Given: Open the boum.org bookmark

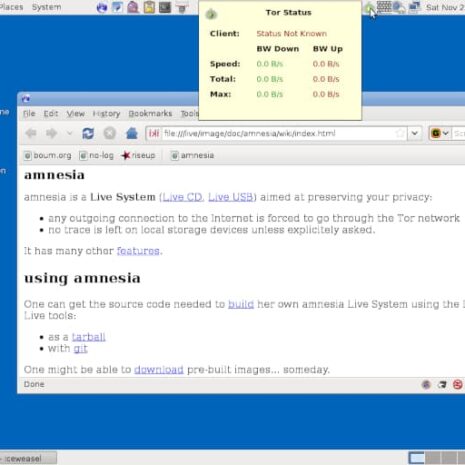Looking at the screenshot, I should [48, 155].
